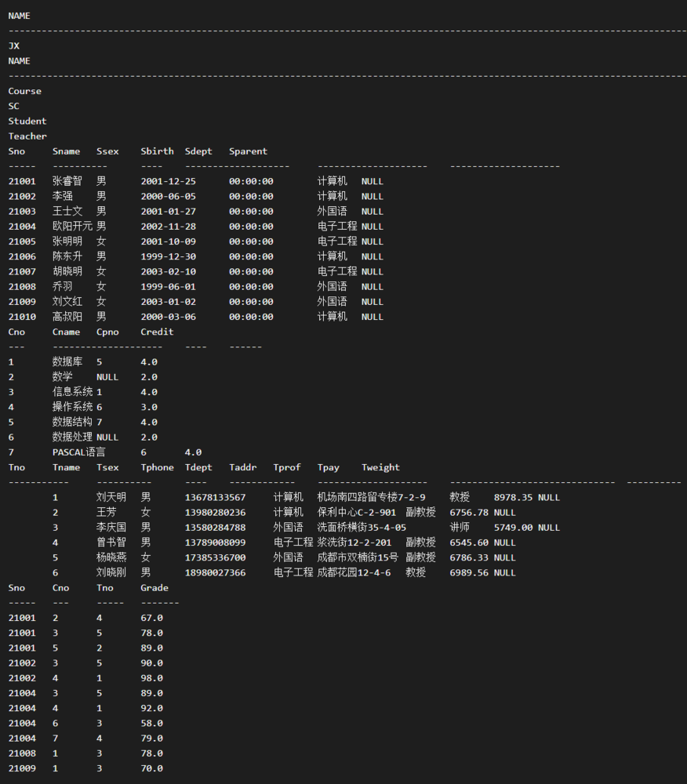Screen dimensions: 687x784
Task: Click the Tweight column header
Action: point(380,467)
